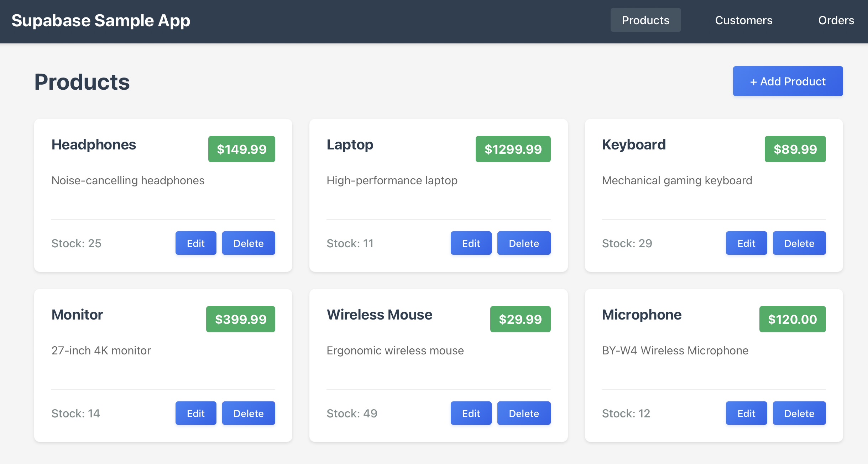This screenshot has height=464, width=868.
Task: Delete the Monitor product
Action: [x=248, y=413]
